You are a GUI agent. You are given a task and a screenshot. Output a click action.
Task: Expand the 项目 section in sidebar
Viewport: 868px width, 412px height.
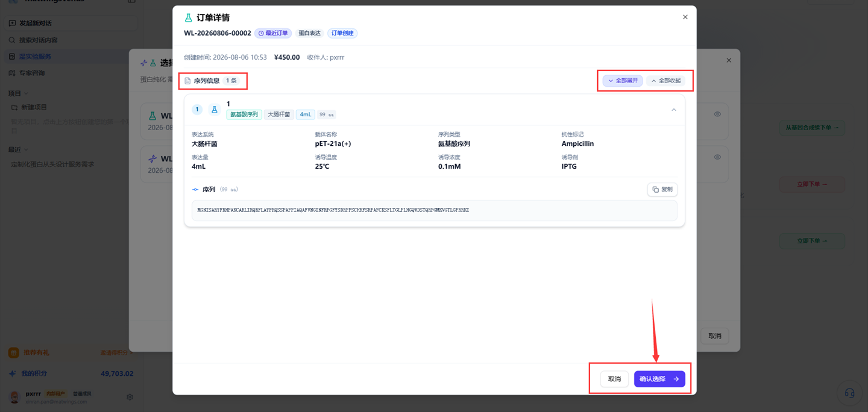(x=18, y=93)
